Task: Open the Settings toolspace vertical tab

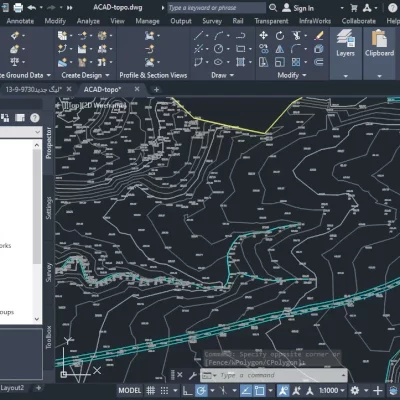Action: (x=49, y=208)
